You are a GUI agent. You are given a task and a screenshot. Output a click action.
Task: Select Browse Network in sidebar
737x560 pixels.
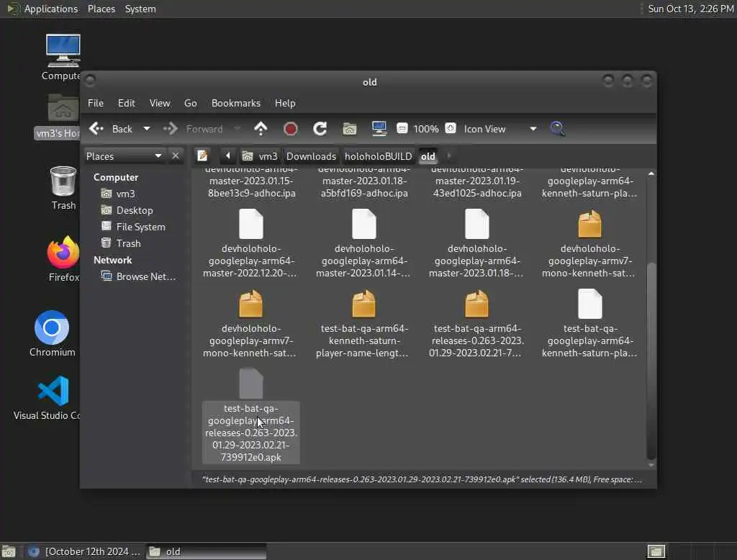[139, 276]
